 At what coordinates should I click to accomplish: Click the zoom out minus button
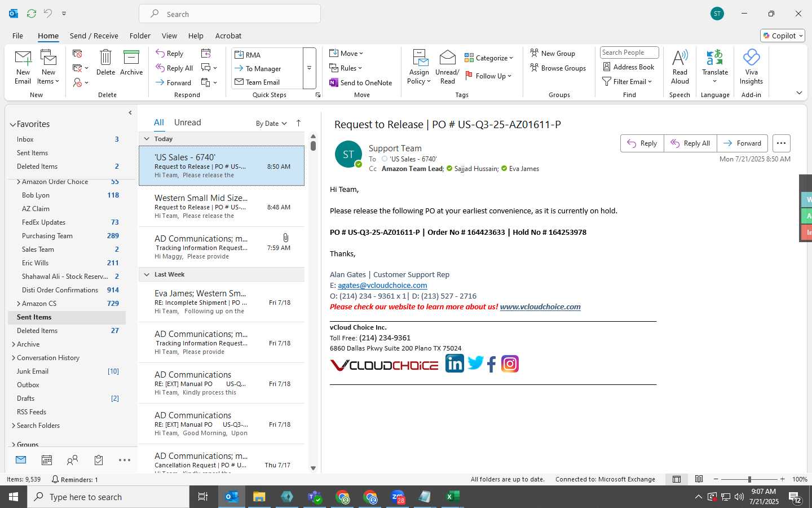pyautogui.click(x=716, y=479)
